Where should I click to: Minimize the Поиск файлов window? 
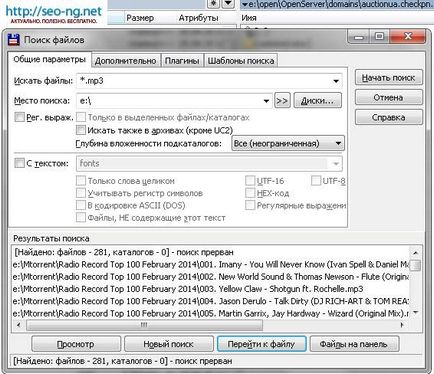359,37
